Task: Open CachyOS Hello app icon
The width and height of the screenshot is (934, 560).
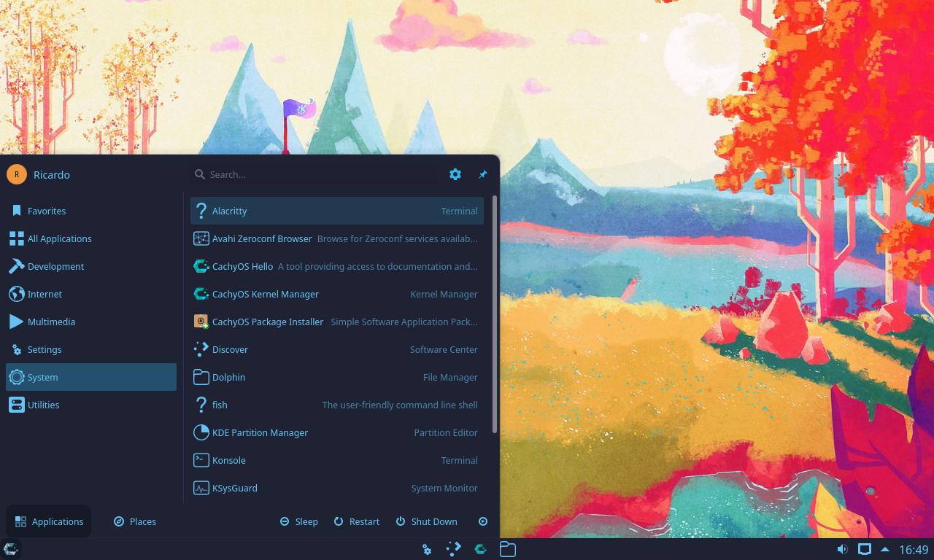Action: click(x=201, y=266)
